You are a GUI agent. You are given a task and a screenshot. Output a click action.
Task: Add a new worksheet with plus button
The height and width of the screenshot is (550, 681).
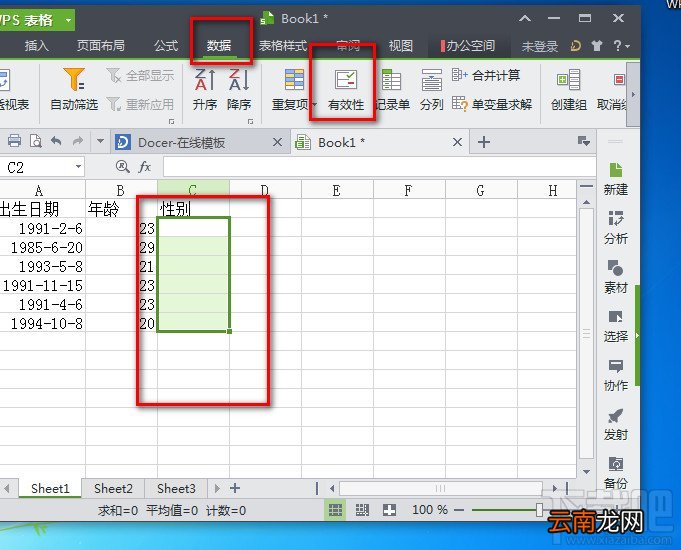click(235, 488)
